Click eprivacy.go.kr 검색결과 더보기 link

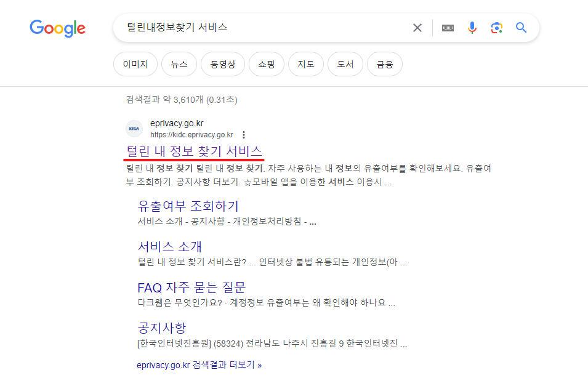(199, 365)
